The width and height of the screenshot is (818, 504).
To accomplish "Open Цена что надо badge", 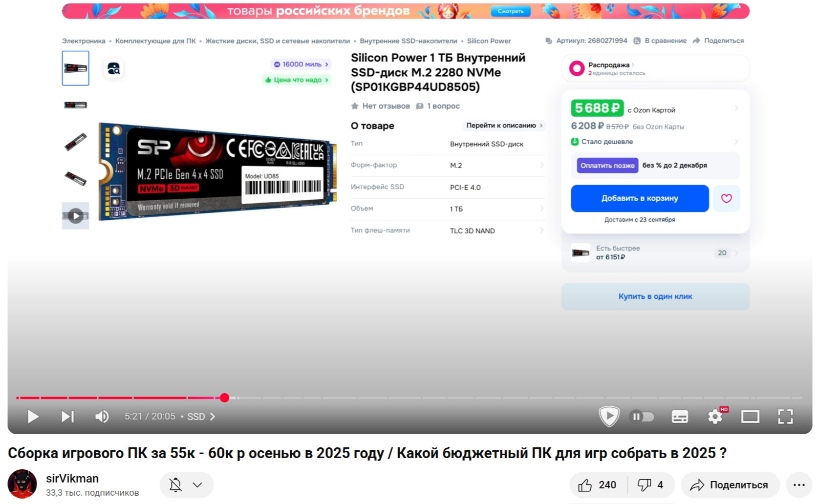I will (297, 80).
